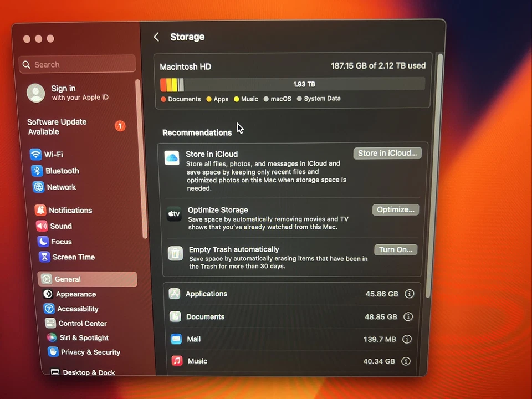This screenshot has width=532, height=399.
Task: Click the storage pane scrollbar
Action: (x=435, y=176)
